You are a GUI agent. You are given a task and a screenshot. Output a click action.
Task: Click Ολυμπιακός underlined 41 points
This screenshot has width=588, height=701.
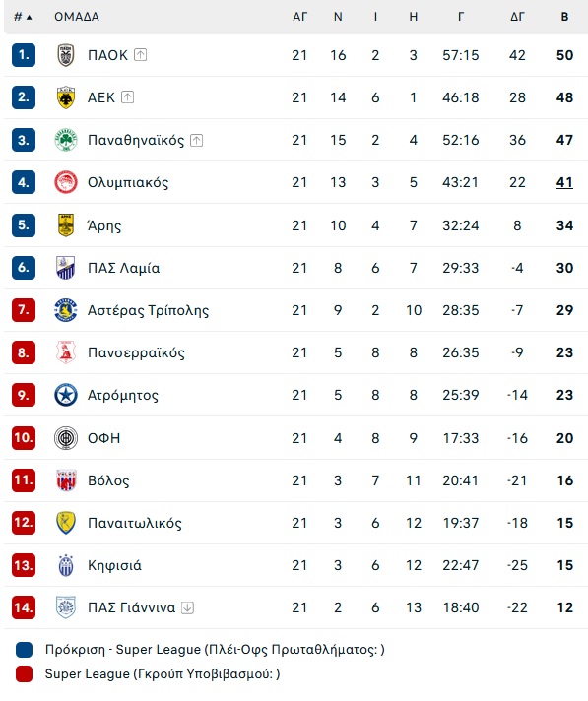(564, 182)
